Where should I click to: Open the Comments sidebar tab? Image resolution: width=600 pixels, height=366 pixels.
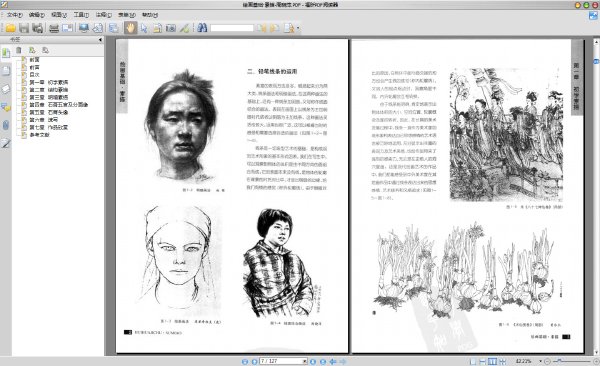coord(6,108)
